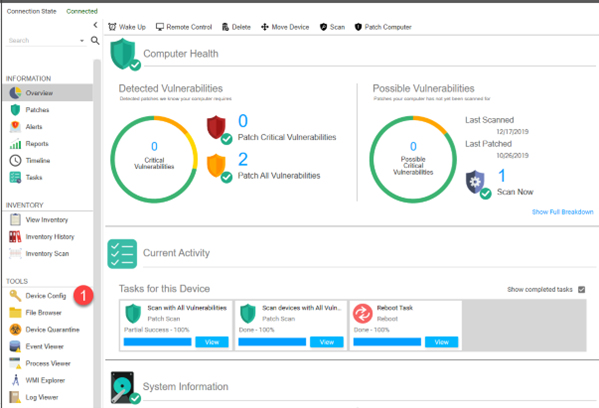599x408 pixels.
Task: Click the Patch Computer shield icon
Action: tap(358, 27)
